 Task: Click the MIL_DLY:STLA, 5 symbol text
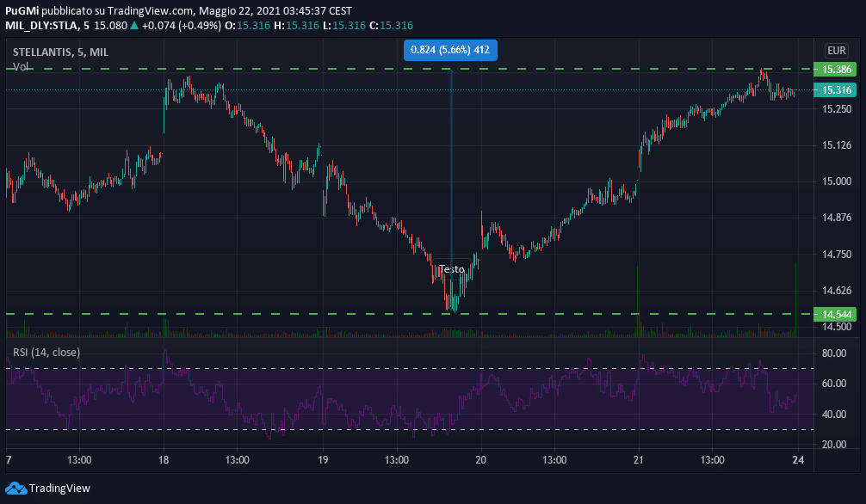[47, 26]
